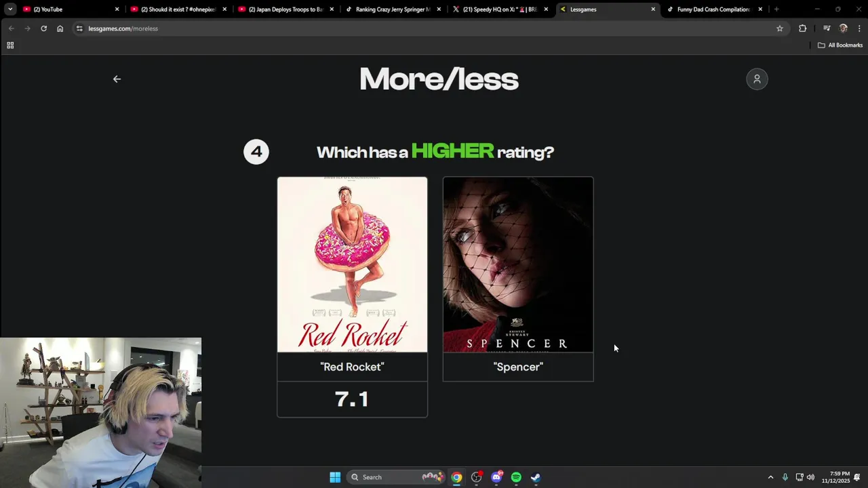Go to the browser home page icon

60,28
